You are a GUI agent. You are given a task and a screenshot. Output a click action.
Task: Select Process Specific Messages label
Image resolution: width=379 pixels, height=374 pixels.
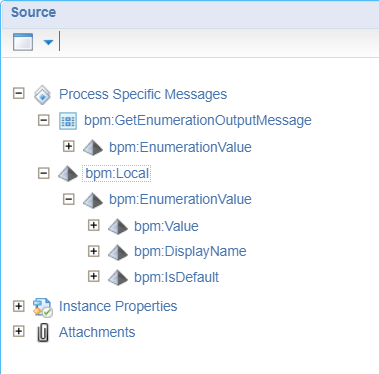(143, 94)
